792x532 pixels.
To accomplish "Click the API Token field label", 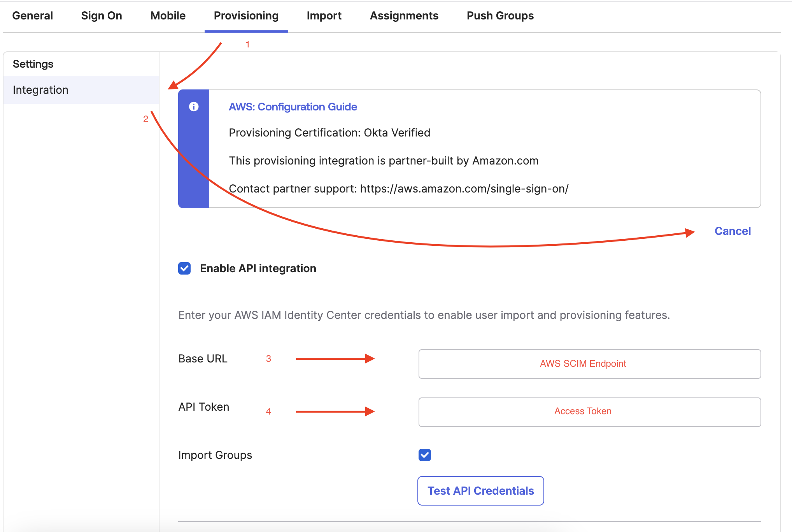I will 204,407.
